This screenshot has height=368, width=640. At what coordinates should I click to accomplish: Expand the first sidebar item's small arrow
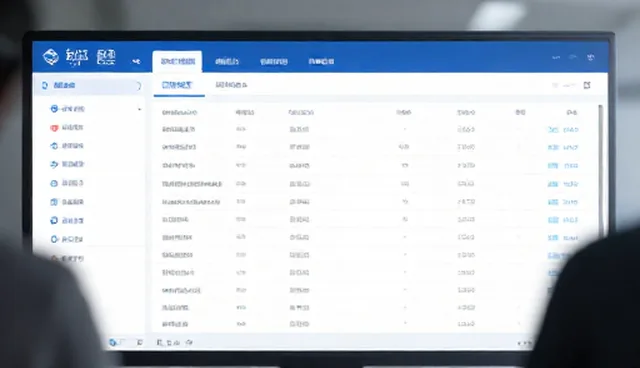(x=140, y=109)
